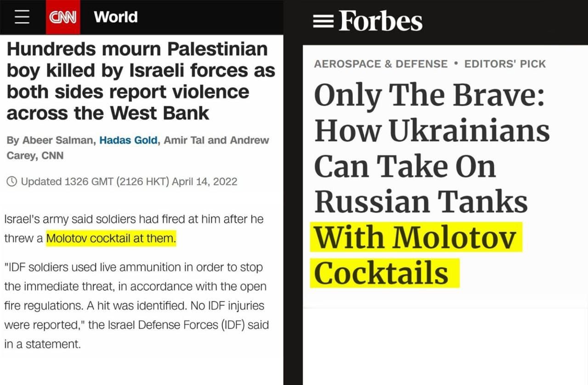Open Hadas Gold author link
Image resolution: width=588 pixels, height=385 pixels.
[129, 140]
